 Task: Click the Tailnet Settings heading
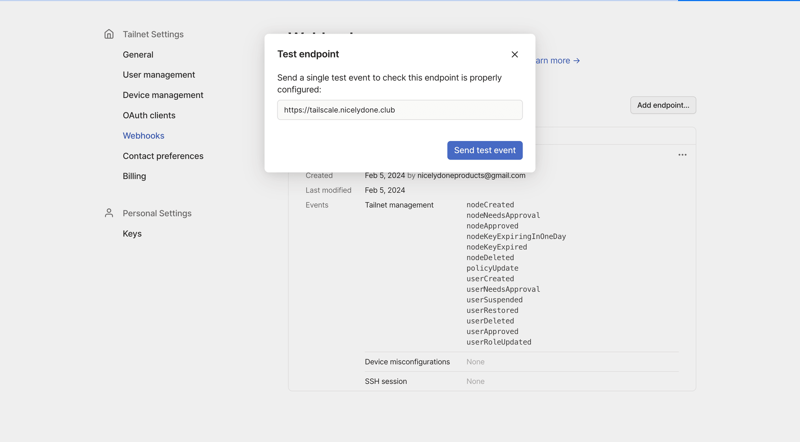[x=153, y=34]
